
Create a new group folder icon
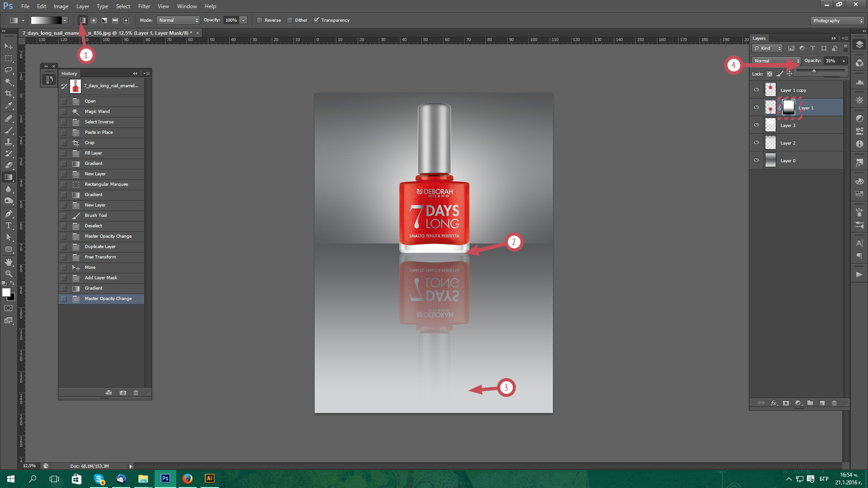point(810,403)
